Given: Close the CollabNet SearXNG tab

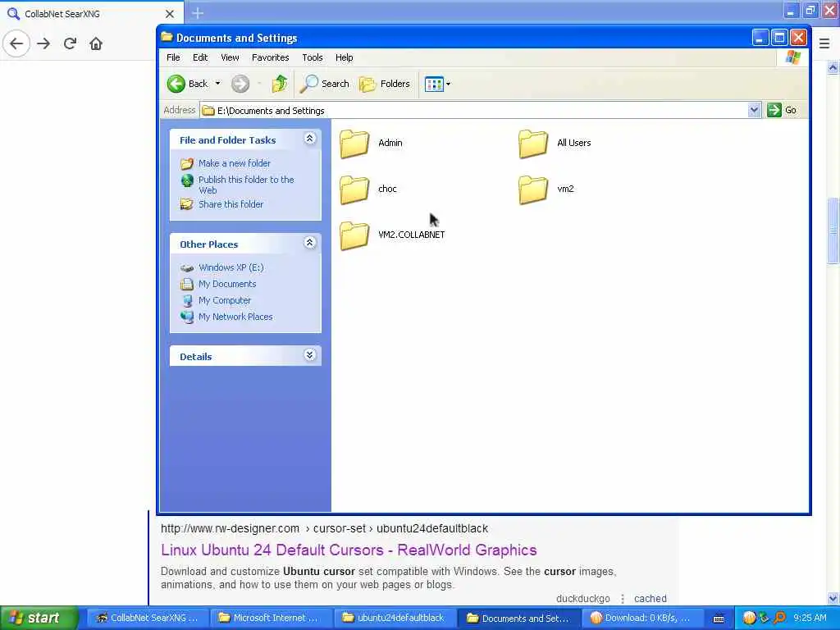Looking at the screenshot, I should [x=169, y=14].
